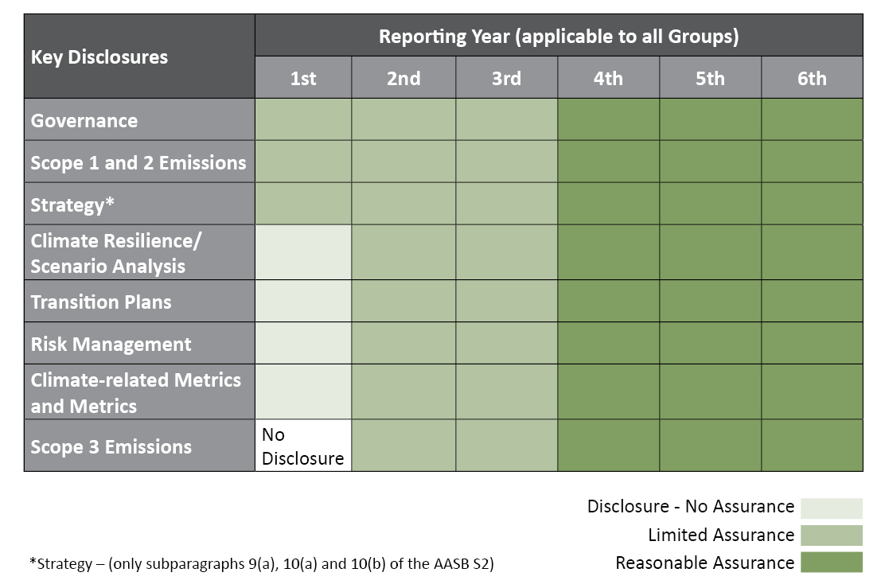The width and height of the screenshot is (885, 588).
Task: Click the No Disclosure cell
Action: point(303,446)
